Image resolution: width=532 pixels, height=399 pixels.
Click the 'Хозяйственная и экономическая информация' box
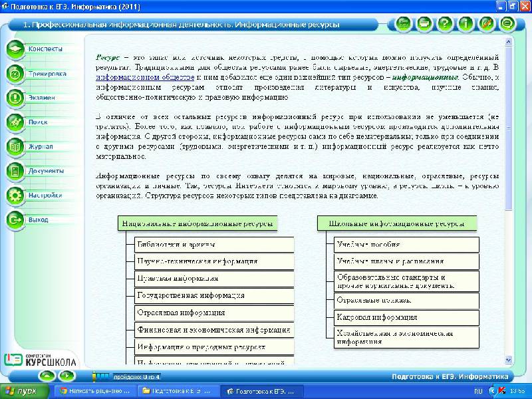[406, 338]
